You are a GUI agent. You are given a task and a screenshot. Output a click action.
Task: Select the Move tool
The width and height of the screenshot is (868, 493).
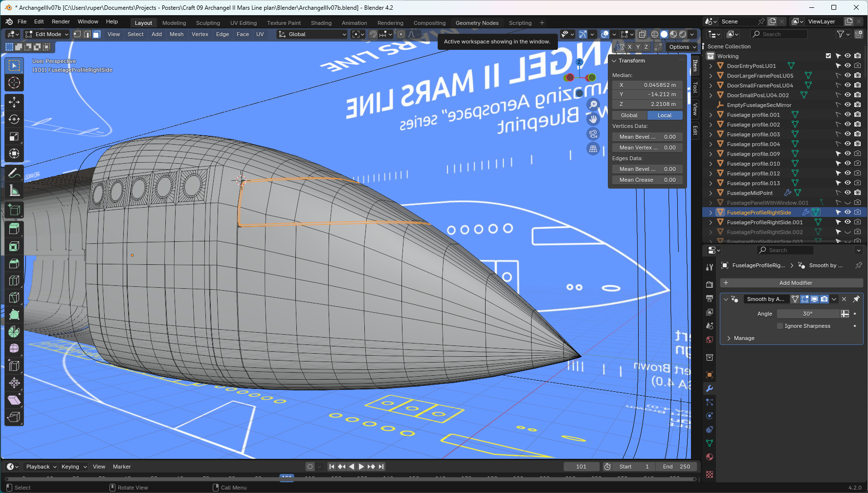tap(14, 102)
